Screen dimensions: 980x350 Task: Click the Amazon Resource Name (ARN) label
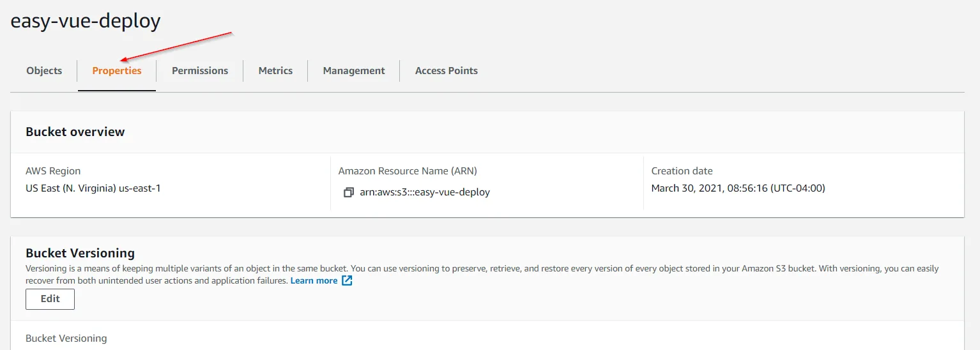408,171
